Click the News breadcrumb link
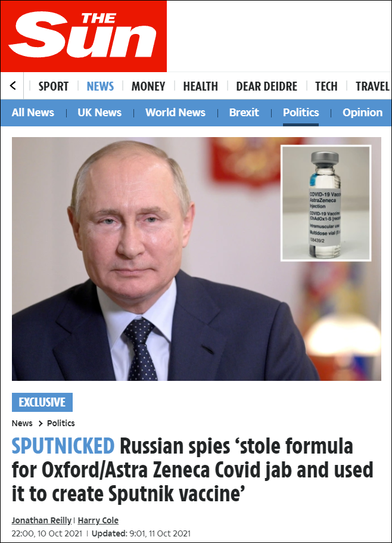392x543 pixels. pyautogui.click(x=22, y=423)
